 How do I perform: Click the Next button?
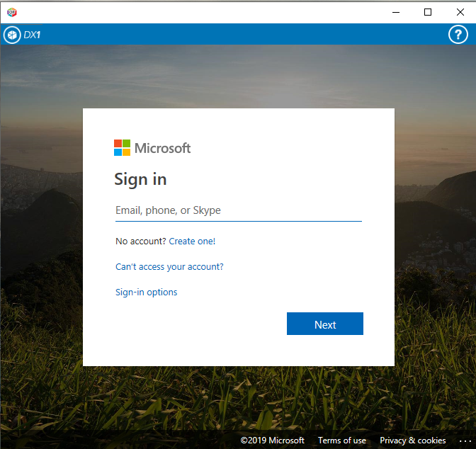325,324
